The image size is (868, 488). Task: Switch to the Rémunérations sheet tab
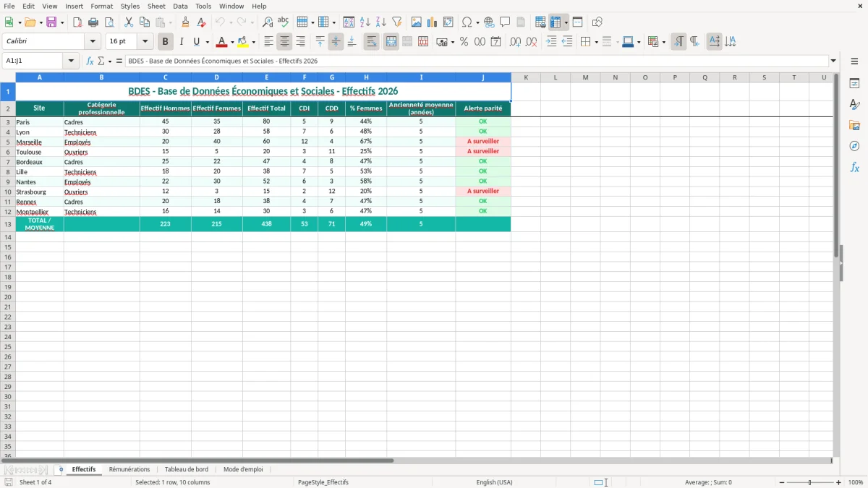click(129, 470)
